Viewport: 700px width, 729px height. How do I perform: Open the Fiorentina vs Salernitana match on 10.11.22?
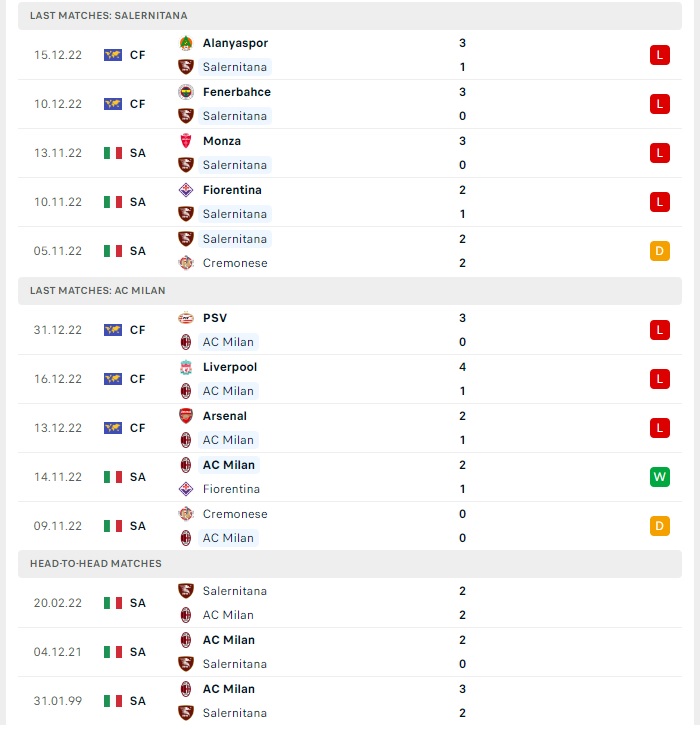point(350,202)
